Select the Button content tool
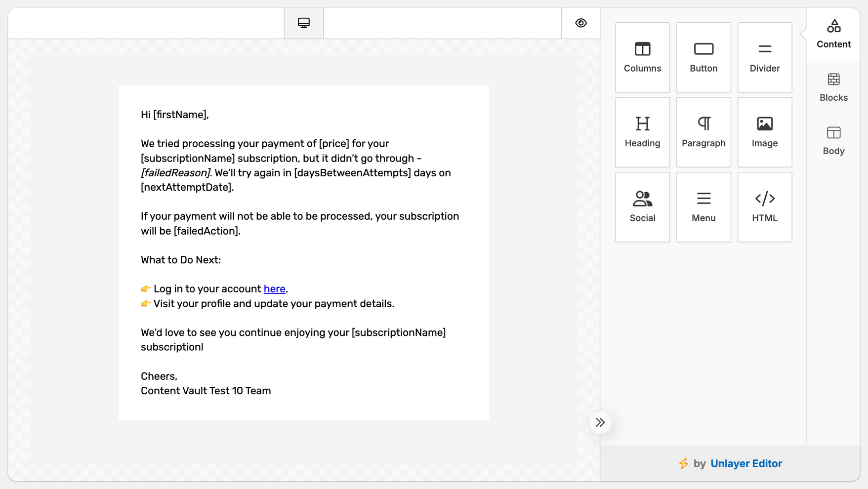This screenshot has height=489, width=868. 703,57
